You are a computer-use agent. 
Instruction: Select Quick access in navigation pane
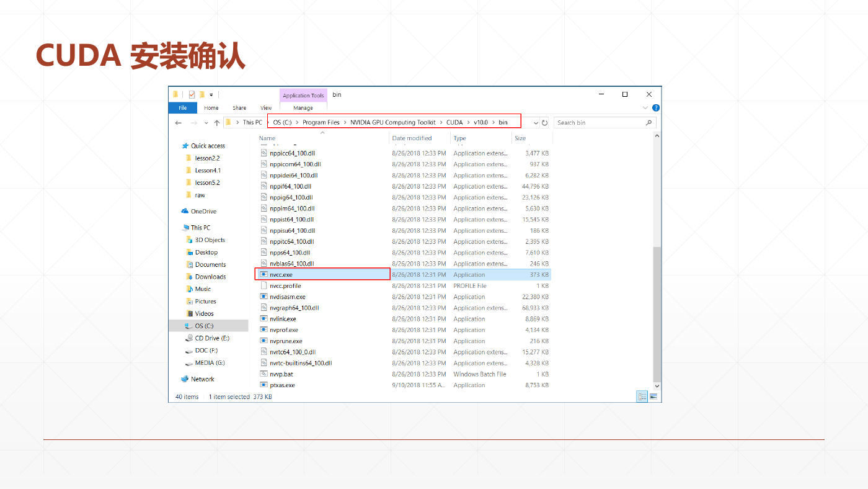208,146
